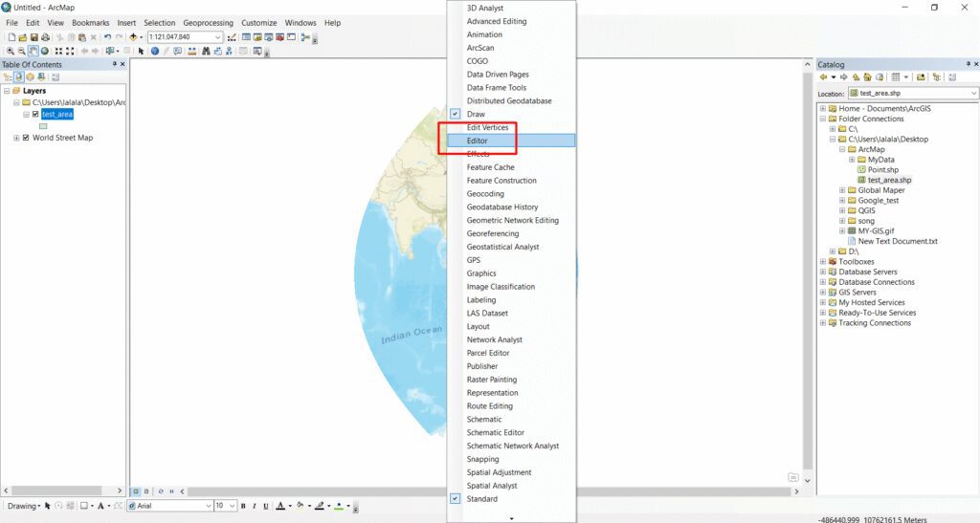
Task: Open the map scale dropdown
Action: pos(217,37)
